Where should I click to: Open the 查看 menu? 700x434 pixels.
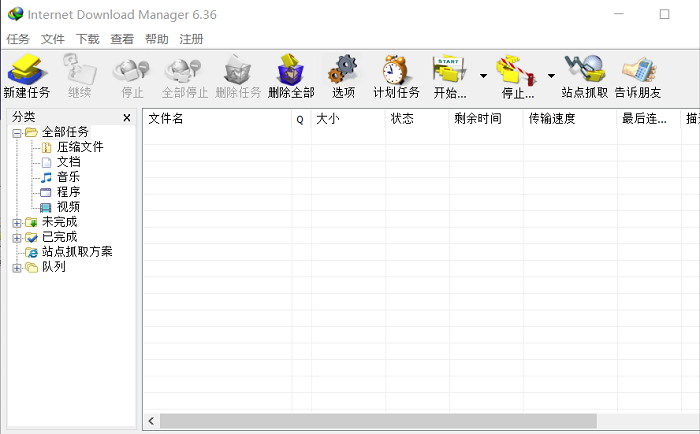click(x=122, y=39)
